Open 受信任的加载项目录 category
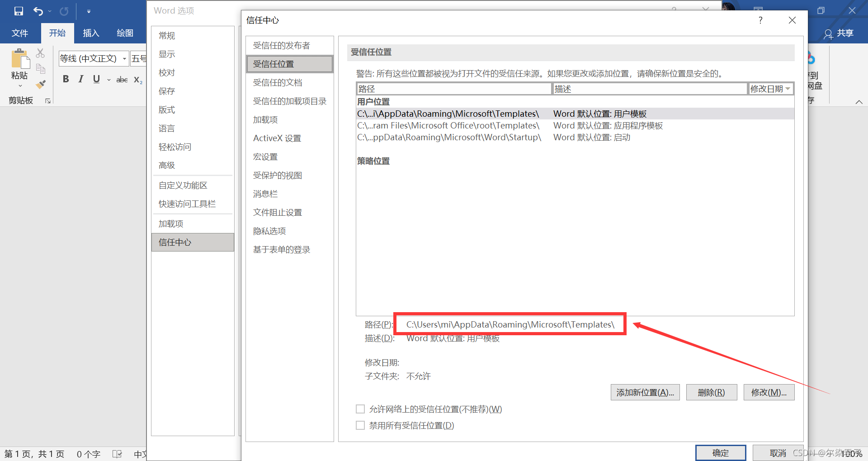This screenshot has height=461, width=868. [x=289, y=101]
